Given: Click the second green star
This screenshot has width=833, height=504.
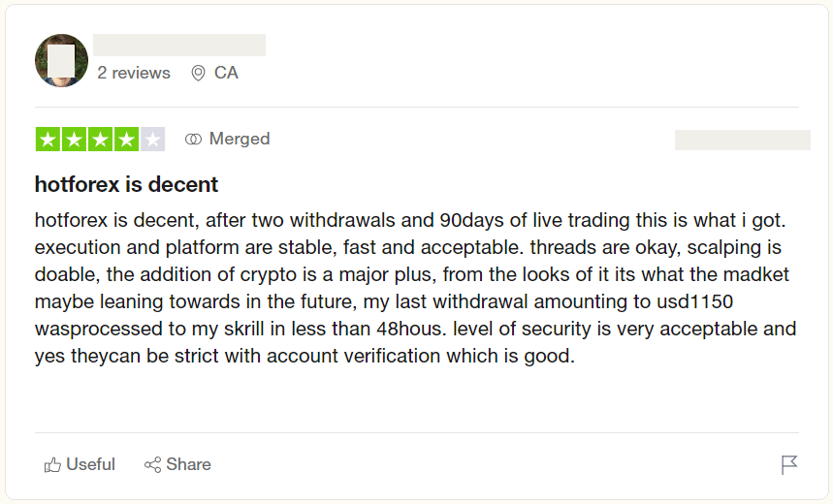Looking at the screenshot, I should coord(74,139).
